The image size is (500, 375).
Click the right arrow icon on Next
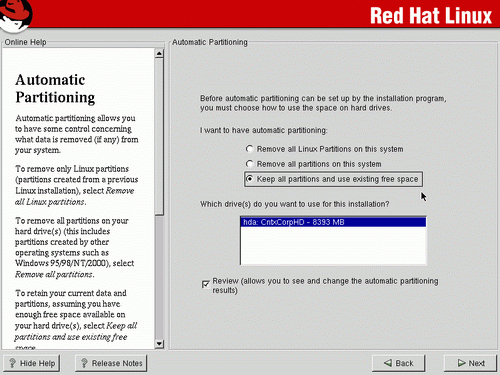coord(462,363)
